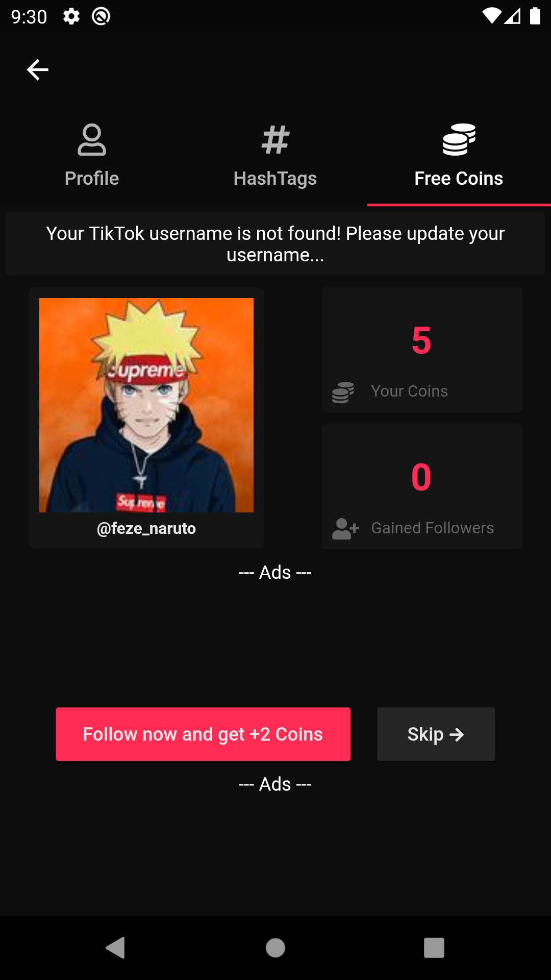
Task: Select the coin count number 5
Action: point(421,340)
